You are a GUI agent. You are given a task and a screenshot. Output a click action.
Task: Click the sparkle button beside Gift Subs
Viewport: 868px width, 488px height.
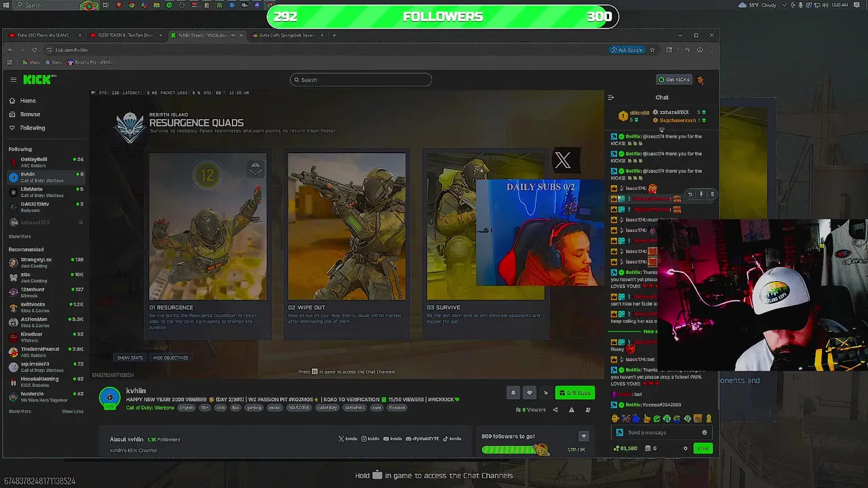(x=545, y=393)
